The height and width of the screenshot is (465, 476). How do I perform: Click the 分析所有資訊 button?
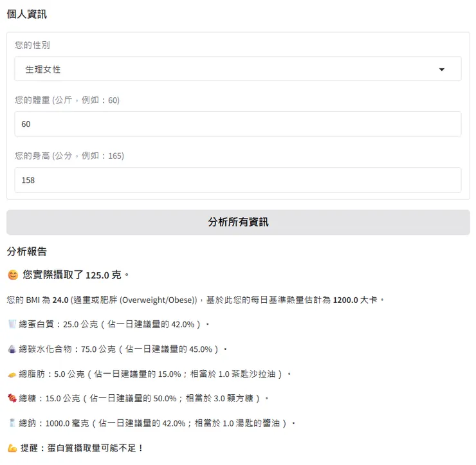(238, 222)
